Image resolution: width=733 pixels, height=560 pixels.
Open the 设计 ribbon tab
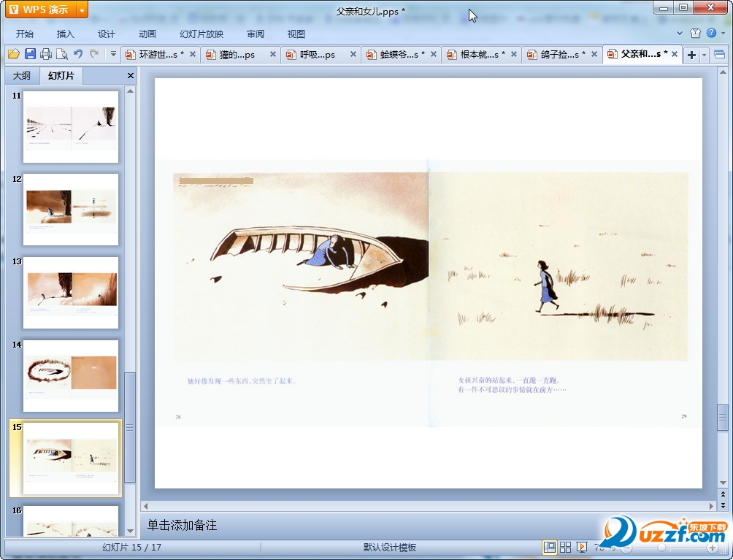[106, 34]
